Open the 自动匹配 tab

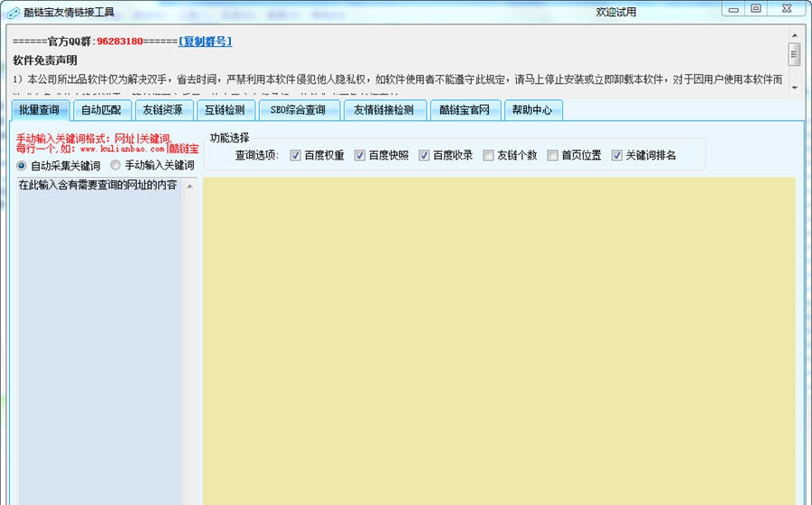coord(101,110)
